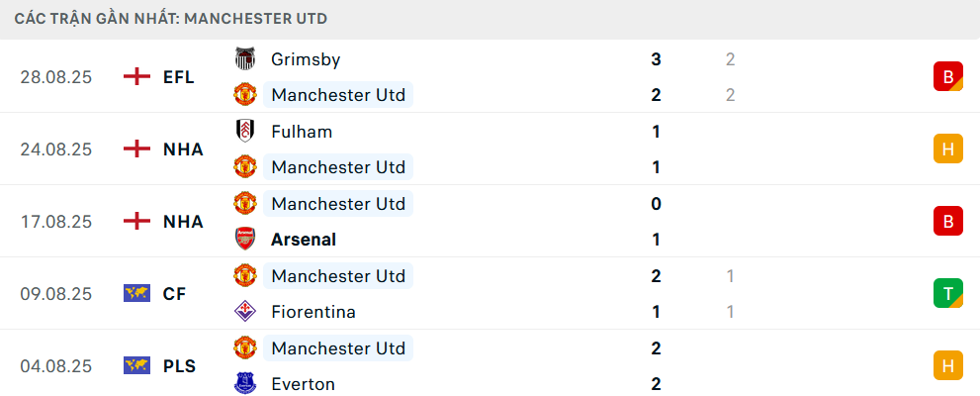Image resolution: width=980 pixels, height=396 pixels.
Task: Click the EFL competition label
Action: [x=179, y=77]
